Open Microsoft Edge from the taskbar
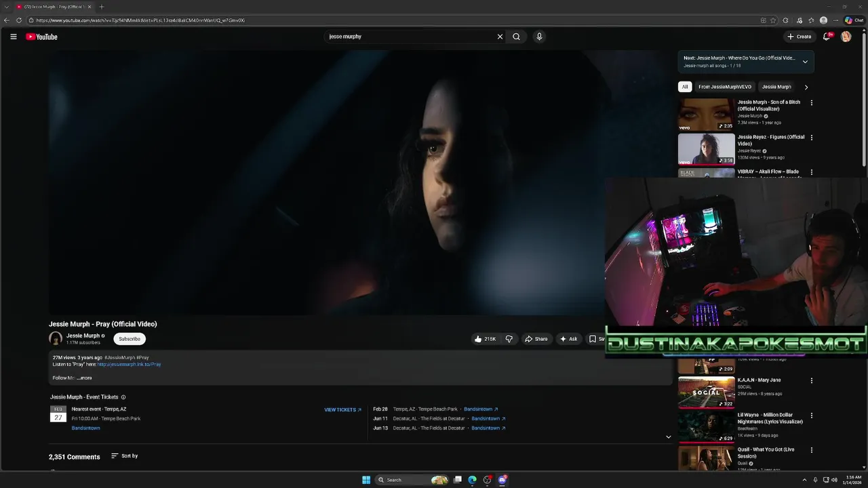This screenshot has height=488, width=868. (473, 480)
